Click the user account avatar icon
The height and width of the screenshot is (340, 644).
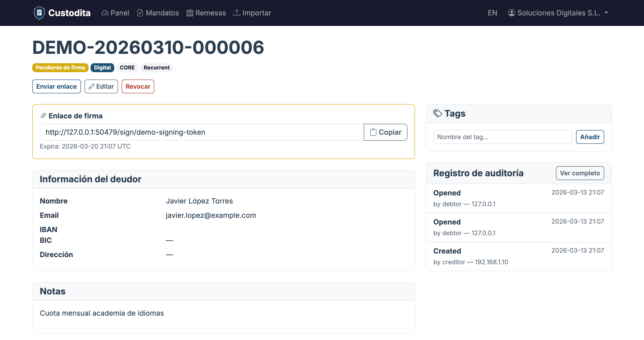(511, 13)
